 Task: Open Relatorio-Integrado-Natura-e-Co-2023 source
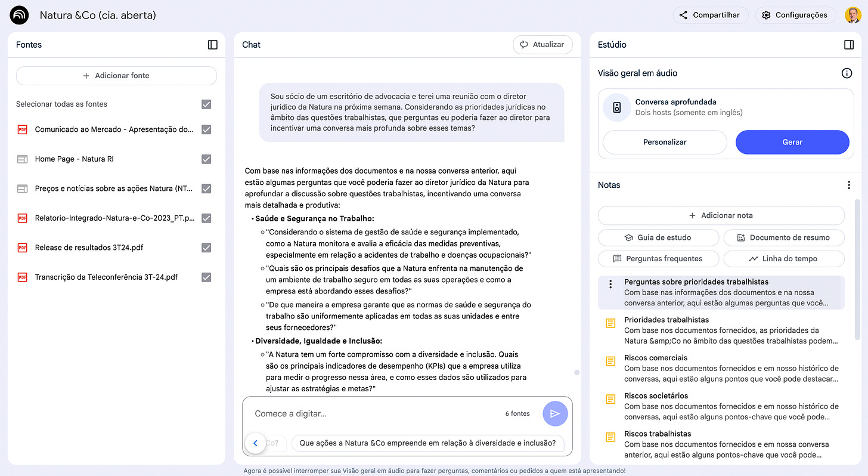114,218
